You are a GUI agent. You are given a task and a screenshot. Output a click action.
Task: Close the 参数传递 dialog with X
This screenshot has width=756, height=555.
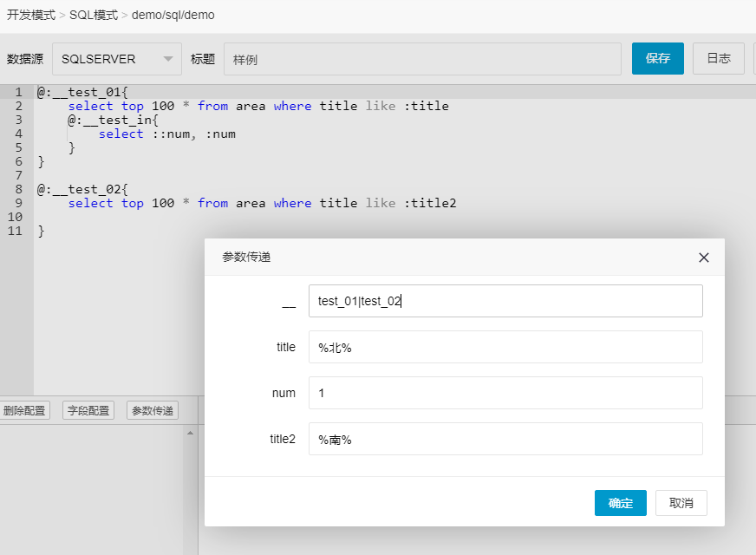(x=704, y=258)
